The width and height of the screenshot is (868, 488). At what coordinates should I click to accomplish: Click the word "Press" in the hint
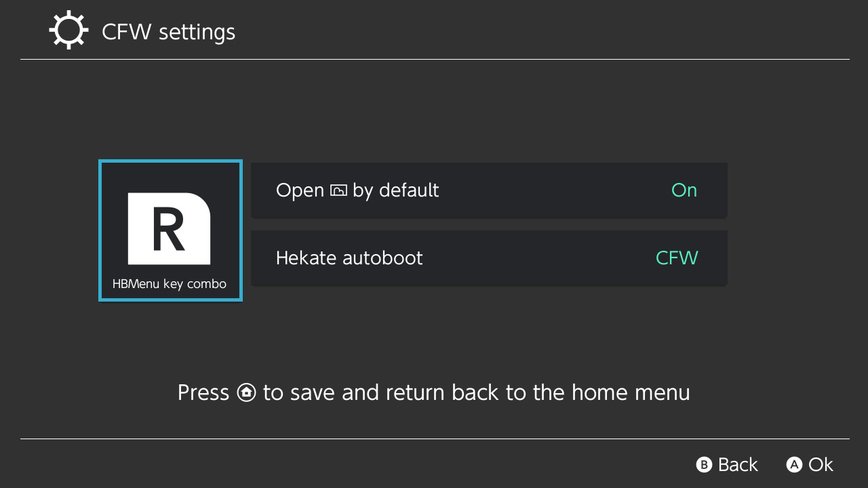[x=203, y=392]
